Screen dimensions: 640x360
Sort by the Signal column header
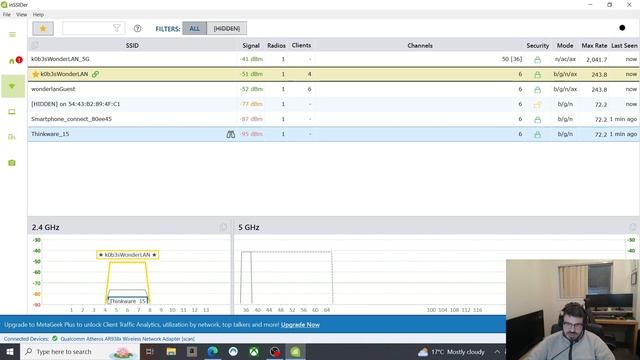pos(251,45)
